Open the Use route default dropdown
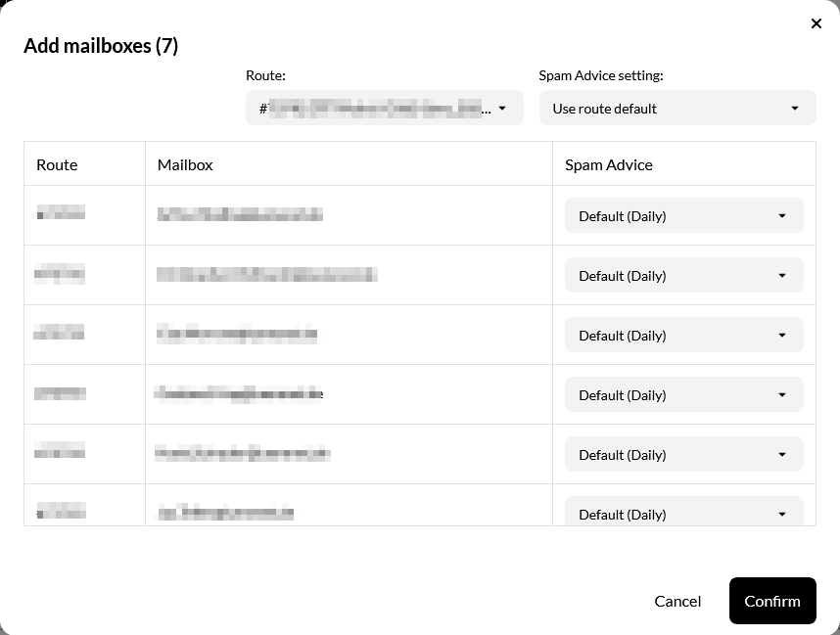 coord(677,108)
